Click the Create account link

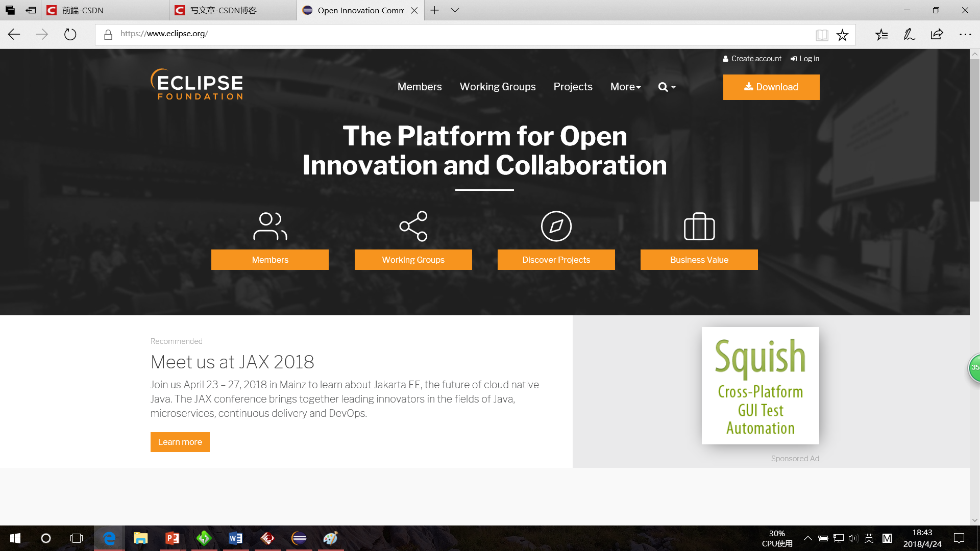752,59
